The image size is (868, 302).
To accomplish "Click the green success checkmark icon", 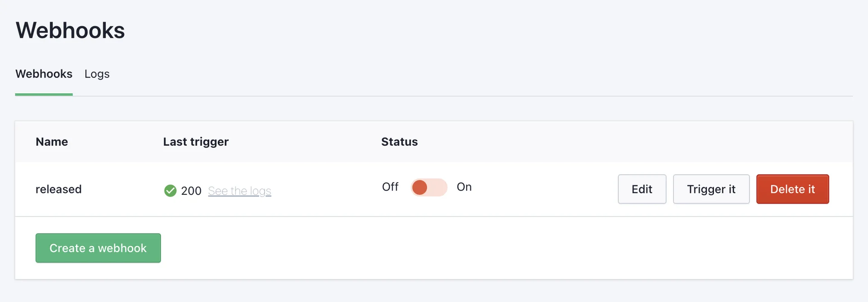I will pyautogui.click(x=170, y=191).
